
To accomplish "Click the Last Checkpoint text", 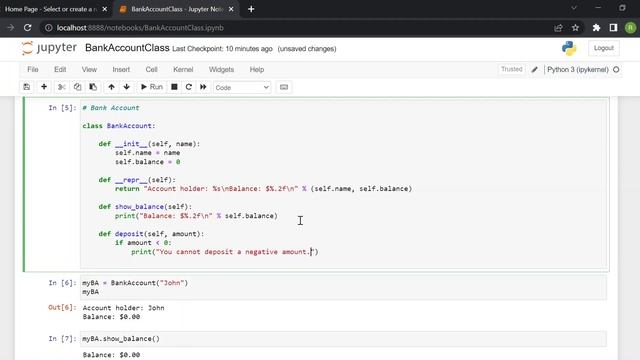I will pyautogui.click(x=222, y=49).
